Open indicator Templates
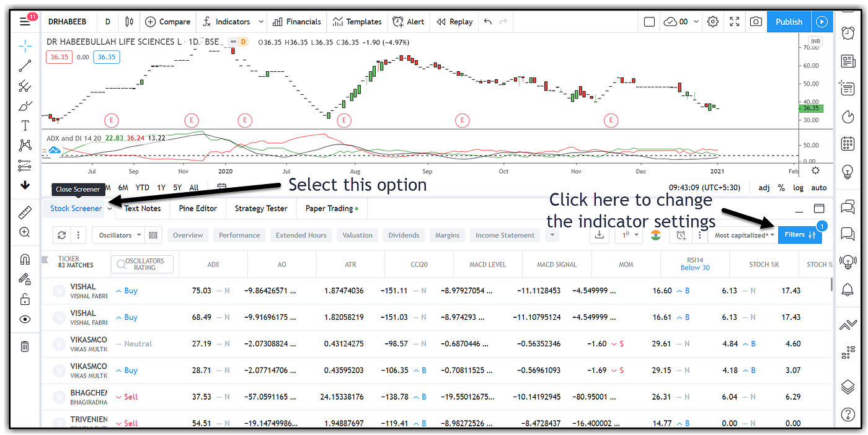This screenshot has height=435, width=868. point(357,22)
